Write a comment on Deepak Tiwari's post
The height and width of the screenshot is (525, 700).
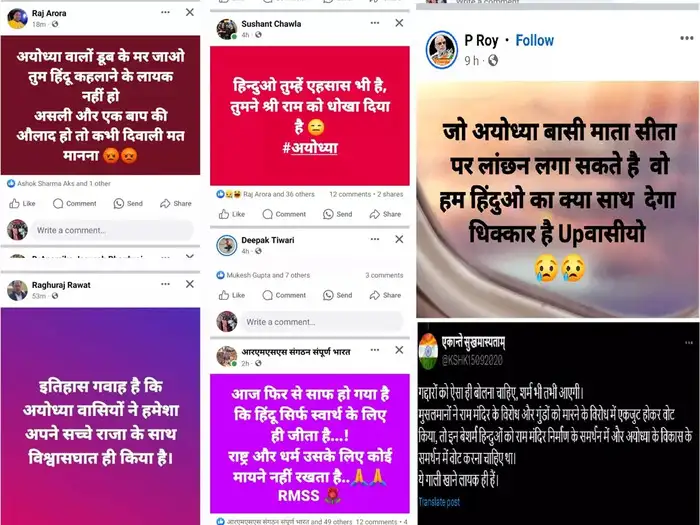(322, 322)
